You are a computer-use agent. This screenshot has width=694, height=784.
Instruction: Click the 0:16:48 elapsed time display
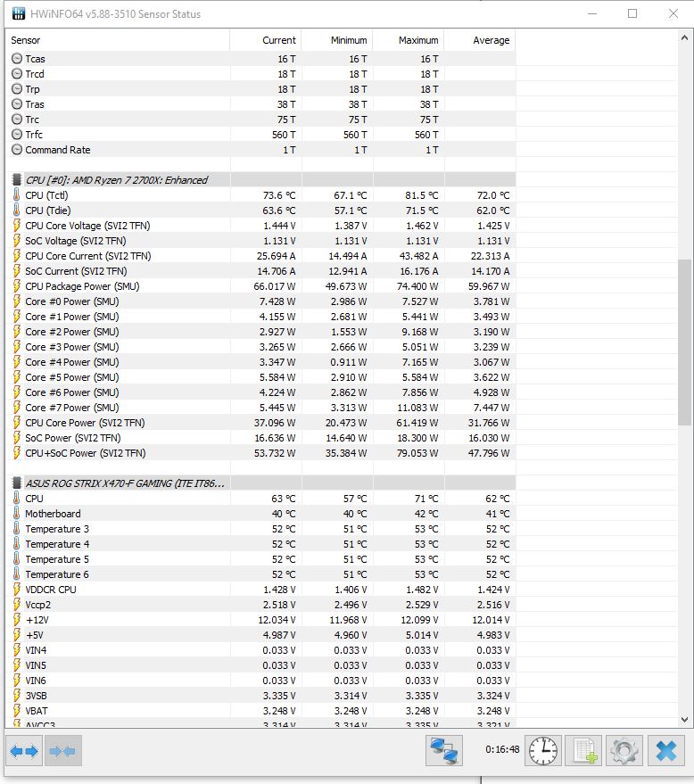502,749
